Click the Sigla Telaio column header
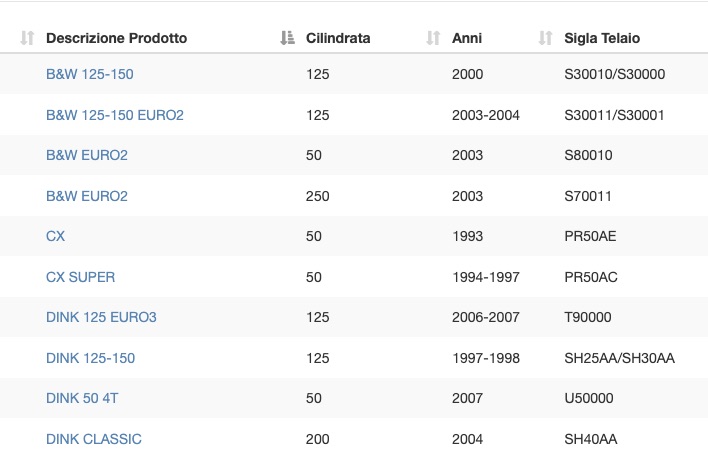The width and height of the screenshot is (708, 464). (x=602, y=38)
